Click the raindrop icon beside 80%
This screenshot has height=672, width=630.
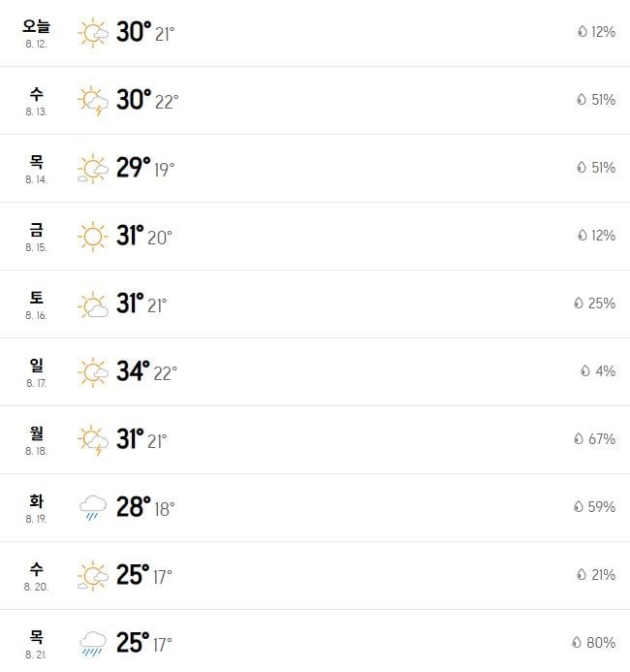[x=577, y=642]
